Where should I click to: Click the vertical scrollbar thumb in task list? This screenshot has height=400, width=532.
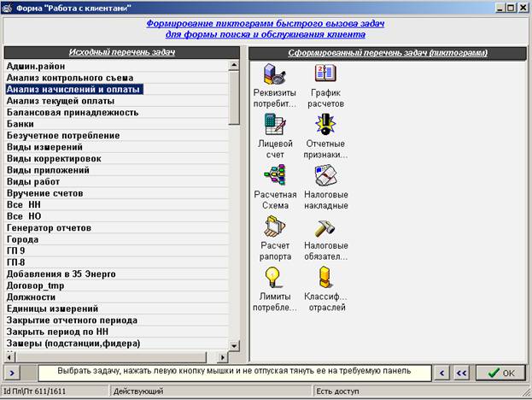pyautogui.click(x=234, y=97)
